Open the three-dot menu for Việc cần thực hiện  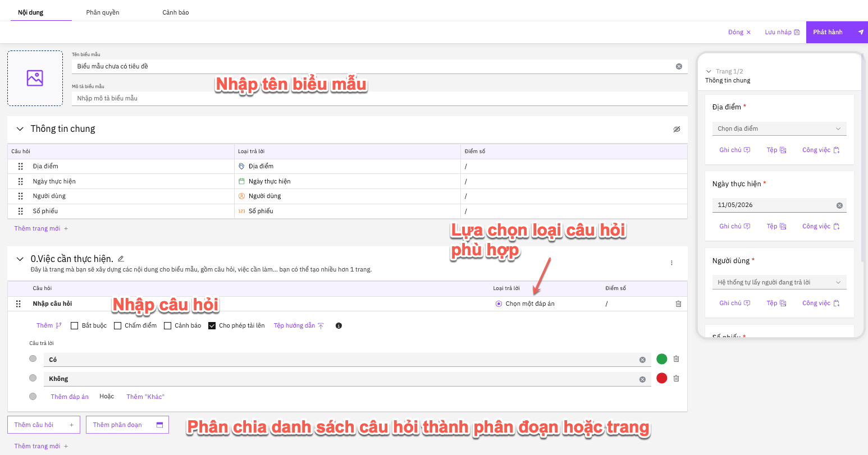(671, 263)
